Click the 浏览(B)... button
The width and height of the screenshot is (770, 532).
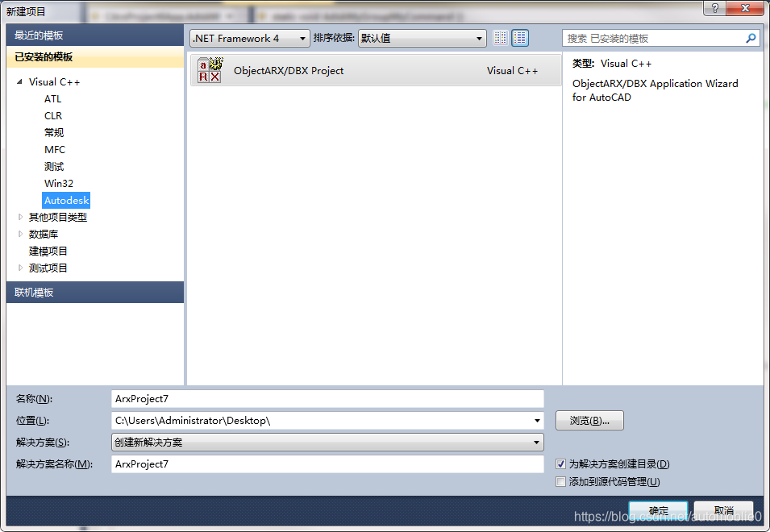tap(589, 421)
